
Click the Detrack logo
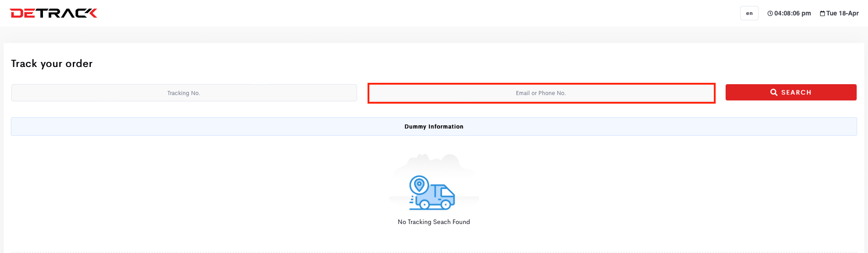(x=53, y=13)
